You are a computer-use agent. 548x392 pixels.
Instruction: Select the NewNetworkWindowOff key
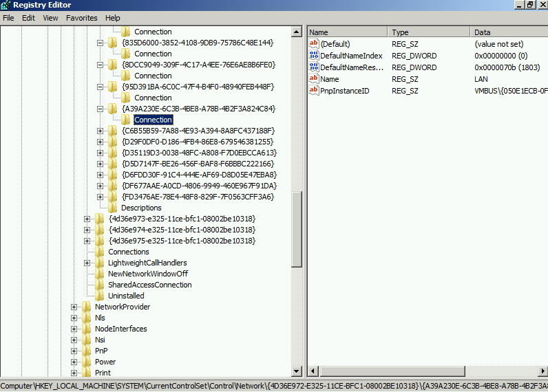coord(148,274)
